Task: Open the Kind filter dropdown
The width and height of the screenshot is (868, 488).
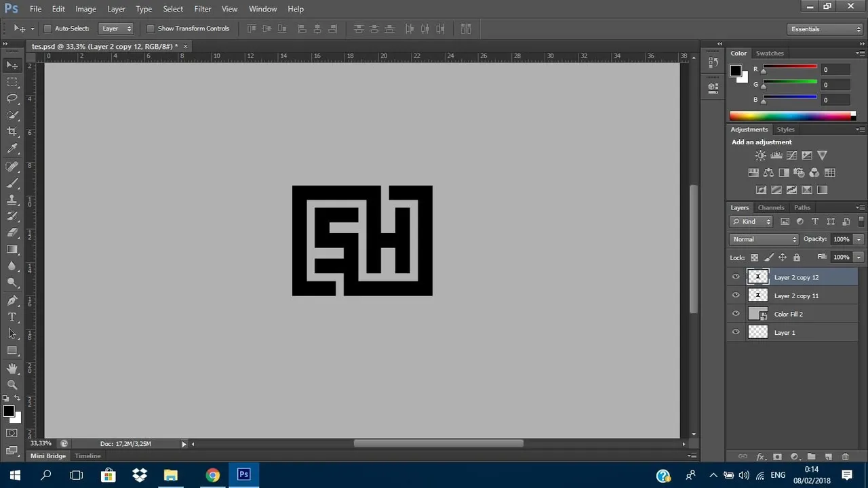Action: tap(751, 222)
